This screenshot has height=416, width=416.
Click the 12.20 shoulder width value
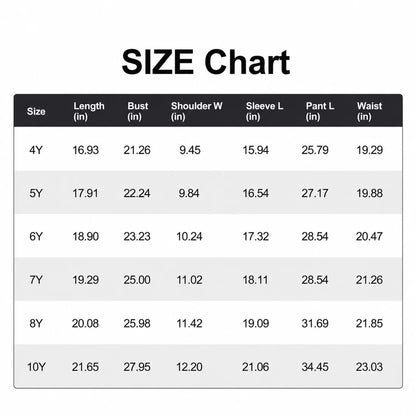[189, 367]
